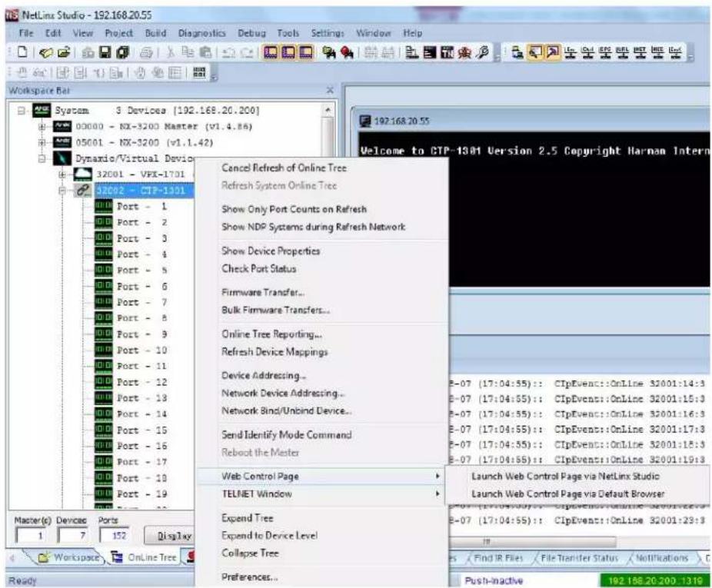Choose Firmware Transfer menu entry
712x588 pixels.
[x=262, y=292]
